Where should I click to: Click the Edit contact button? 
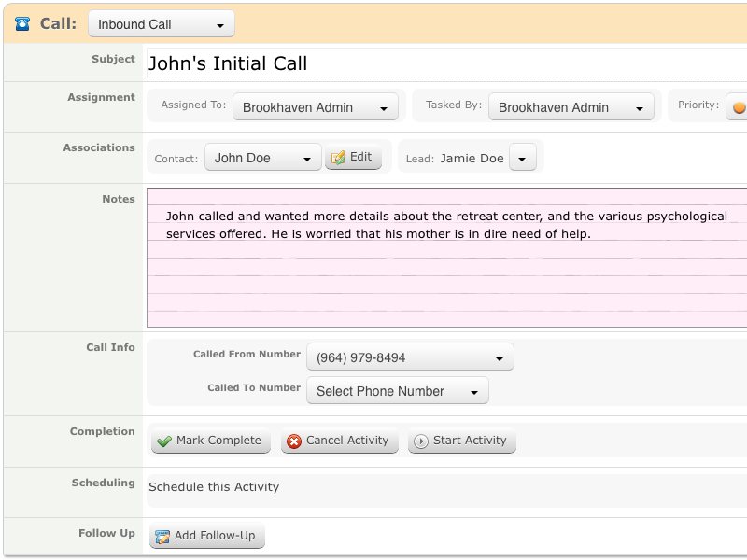[353, 157]
